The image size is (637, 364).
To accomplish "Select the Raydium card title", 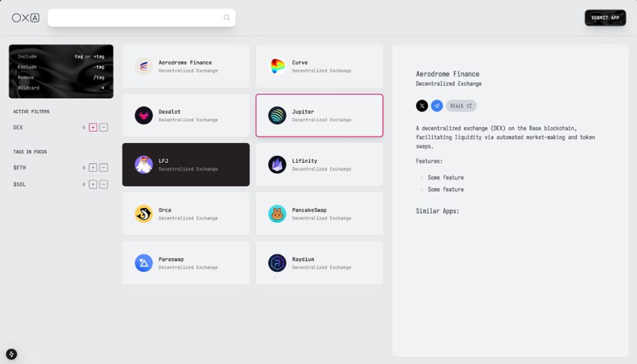I will click(303, 259).
